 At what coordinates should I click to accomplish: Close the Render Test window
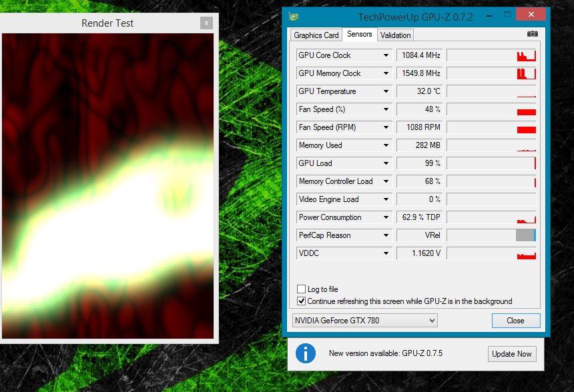tap(206, 23)
